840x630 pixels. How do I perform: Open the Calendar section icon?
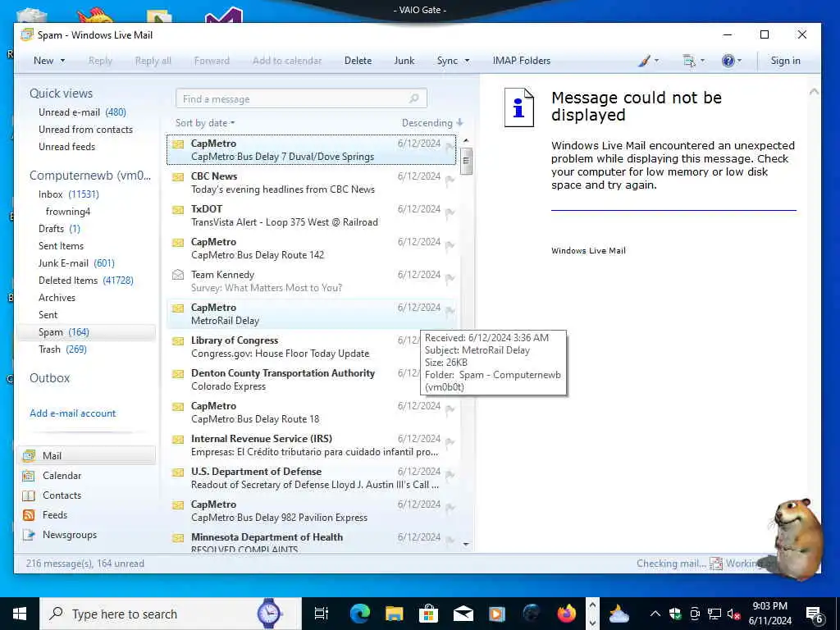click(29, 476)
